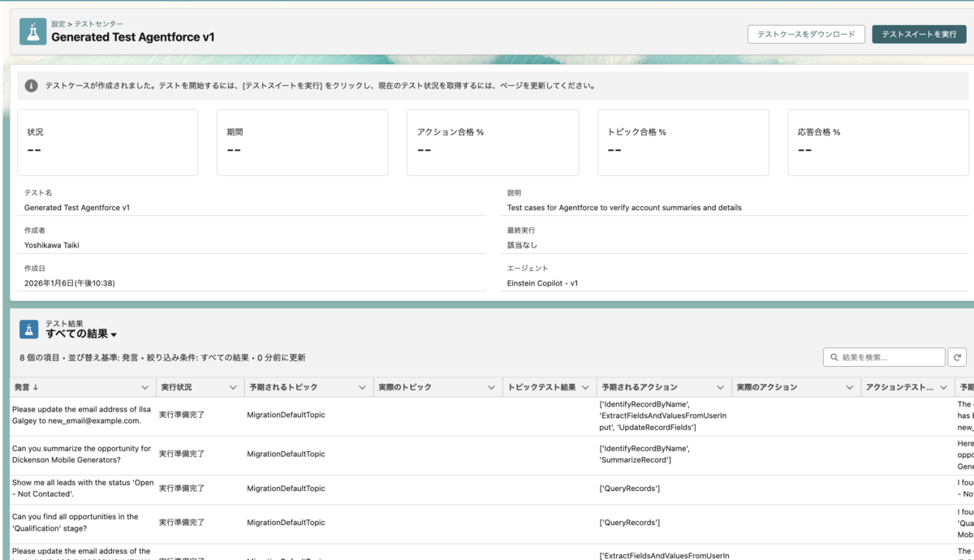Open the 実行状況 column menu chevron
Image resolution: width=974 pixels, height=560 pixels.
pos(233,387)
